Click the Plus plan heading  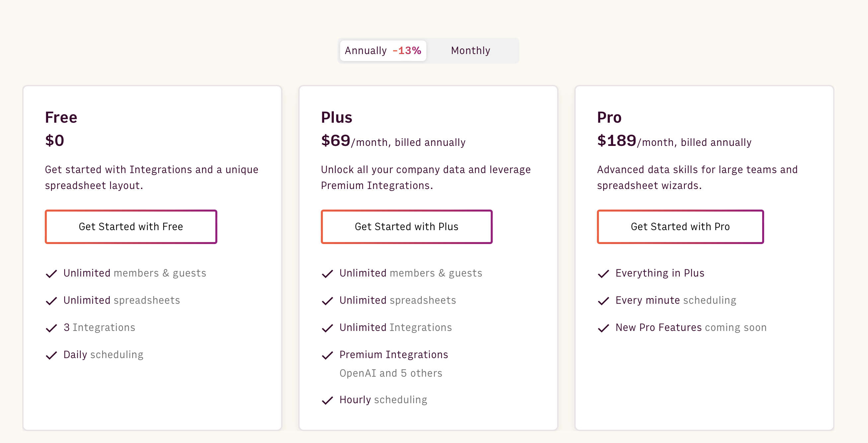point(336,117)
